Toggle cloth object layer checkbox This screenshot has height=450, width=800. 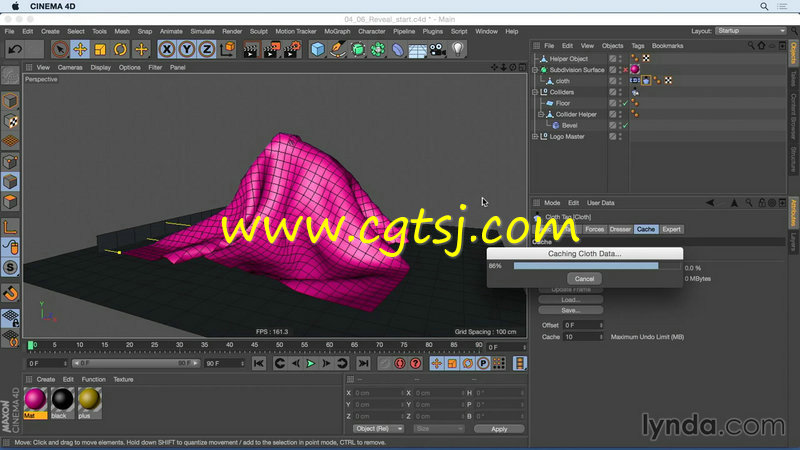pos(613,81)
